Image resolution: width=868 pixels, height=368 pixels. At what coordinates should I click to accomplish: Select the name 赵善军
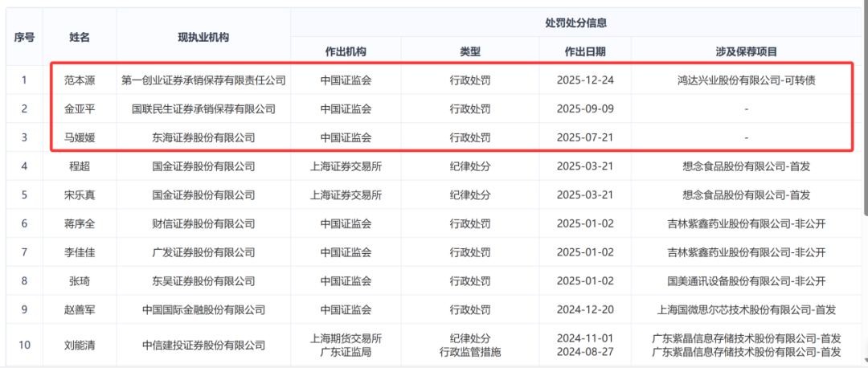pos(79,310)
